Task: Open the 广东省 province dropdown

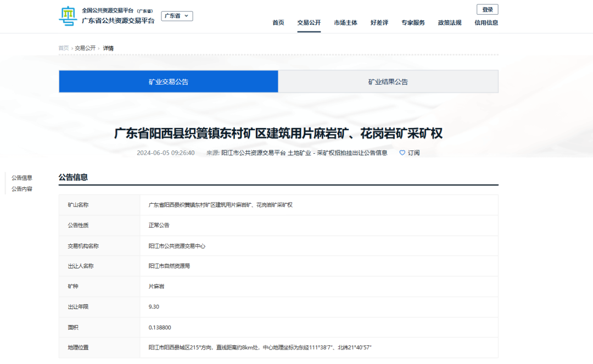Action: (177, 16)
